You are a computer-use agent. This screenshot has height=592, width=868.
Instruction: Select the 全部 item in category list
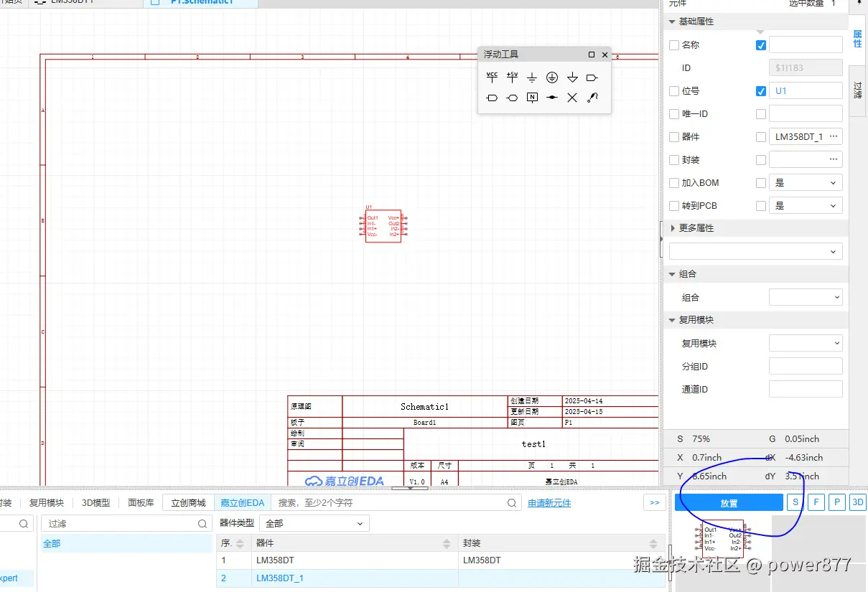126,544
